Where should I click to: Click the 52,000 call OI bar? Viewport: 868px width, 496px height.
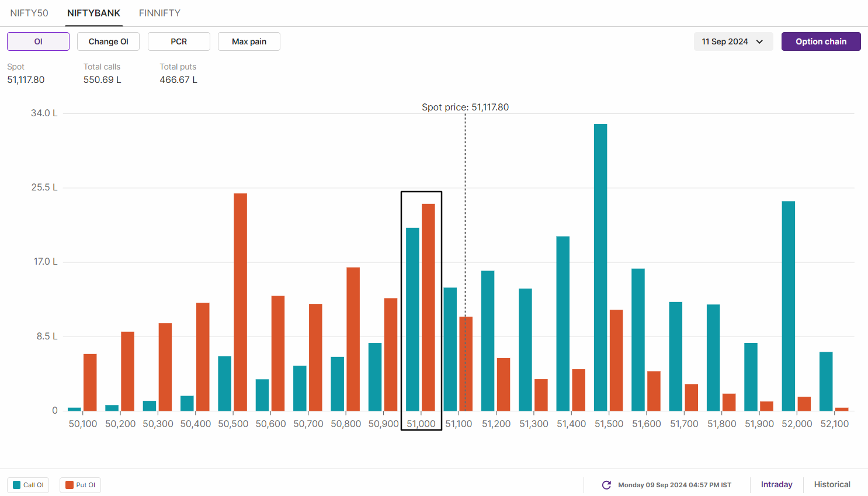point(789,306)
